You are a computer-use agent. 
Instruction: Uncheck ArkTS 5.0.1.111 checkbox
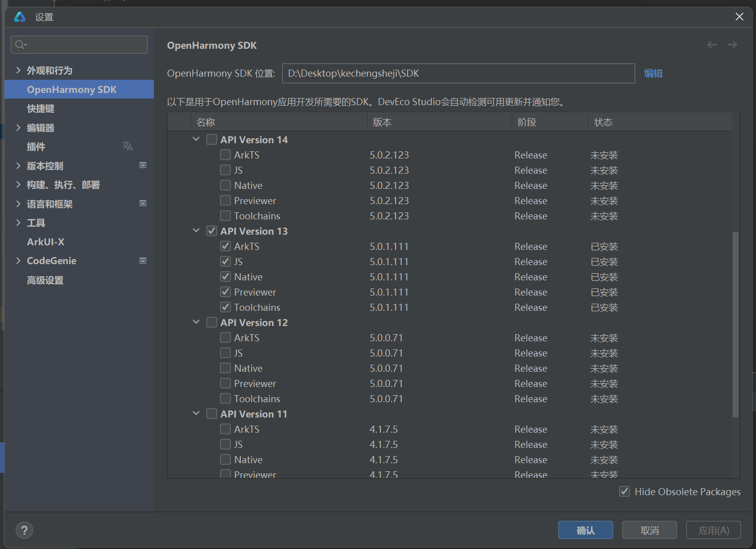click(x=225, y=246)
